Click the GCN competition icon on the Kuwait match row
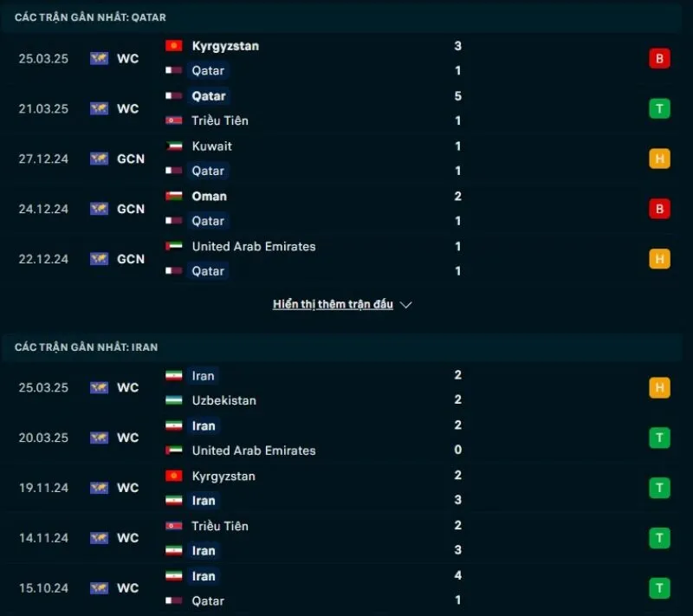693x616 pixels. pyautogui.click(x=99, y=159)
